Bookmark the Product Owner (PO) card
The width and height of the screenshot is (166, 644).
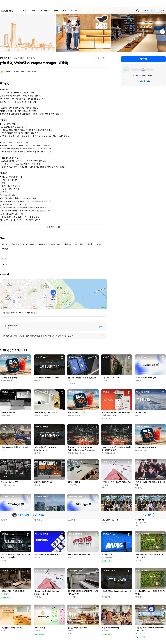(x=28, y=462)
